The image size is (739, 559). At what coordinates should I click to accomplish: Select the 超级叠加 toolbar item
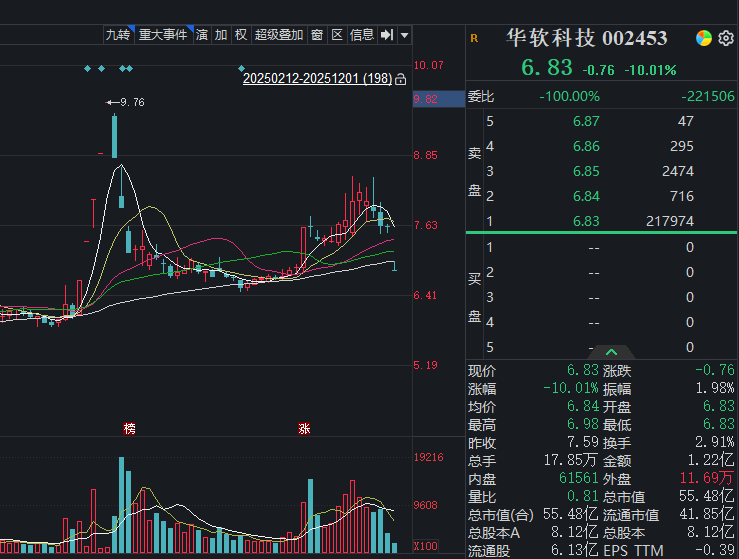pos(279,35)
